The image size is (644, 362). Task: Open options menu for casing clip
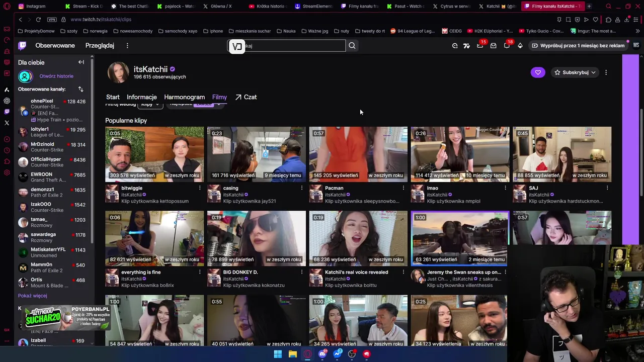pos(302,188)
